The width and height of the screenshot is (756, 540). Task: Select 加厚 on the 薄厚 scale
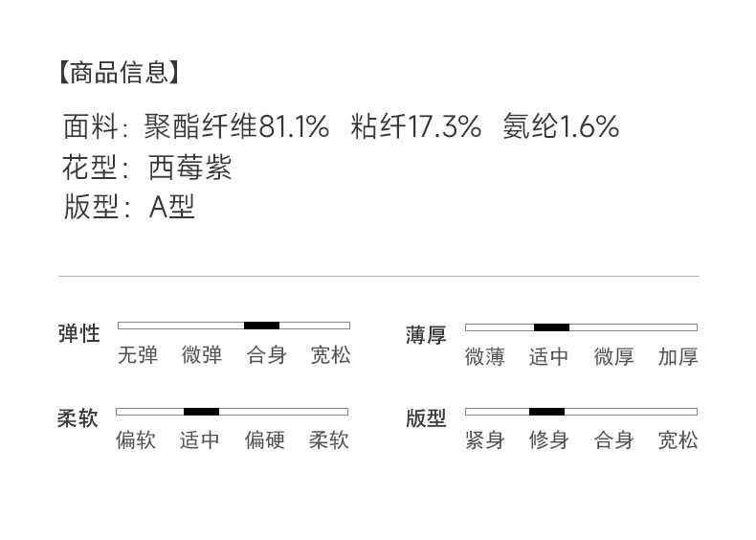678,357
